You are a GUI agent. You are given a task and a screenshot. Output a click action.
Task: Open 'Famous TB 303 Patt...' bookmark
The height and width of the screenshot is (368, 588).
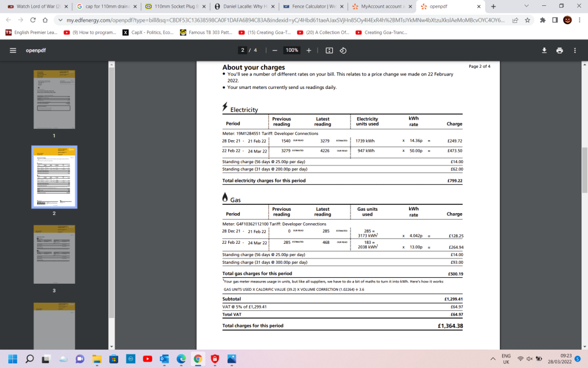pos(206,32)
